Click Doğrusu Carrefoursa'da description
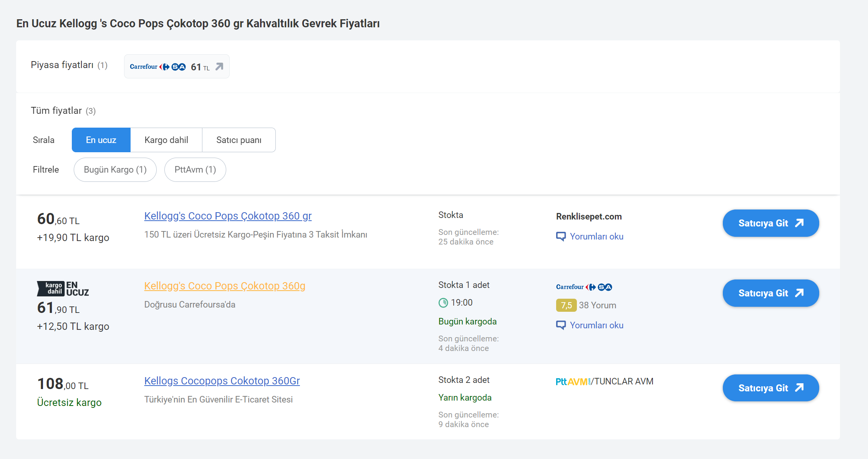Image resolution: width=868 pixels, height=459 pixels. pyautogui.click(x=190, y=304)
